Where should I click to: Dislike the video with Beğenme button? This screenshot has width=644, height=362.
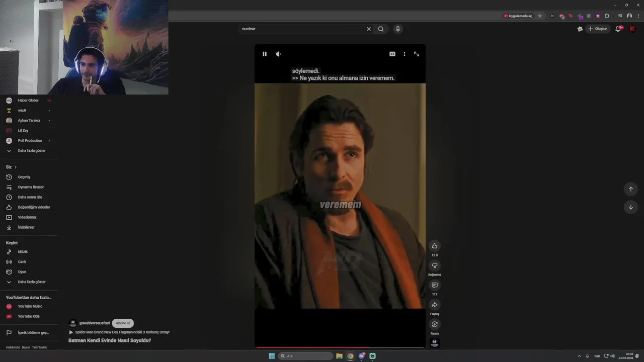[435, 265]
